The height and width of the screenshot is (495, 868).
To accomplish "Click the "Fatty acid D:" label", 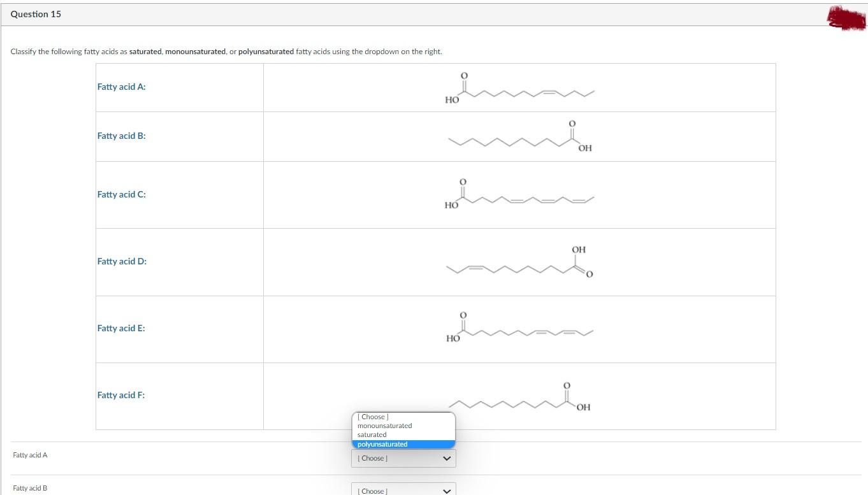I will [122, 261].
